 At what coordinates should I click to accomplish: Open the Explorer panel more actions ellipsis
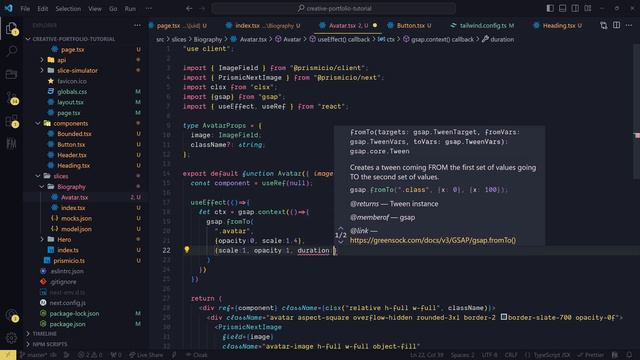tap(137, 25)
